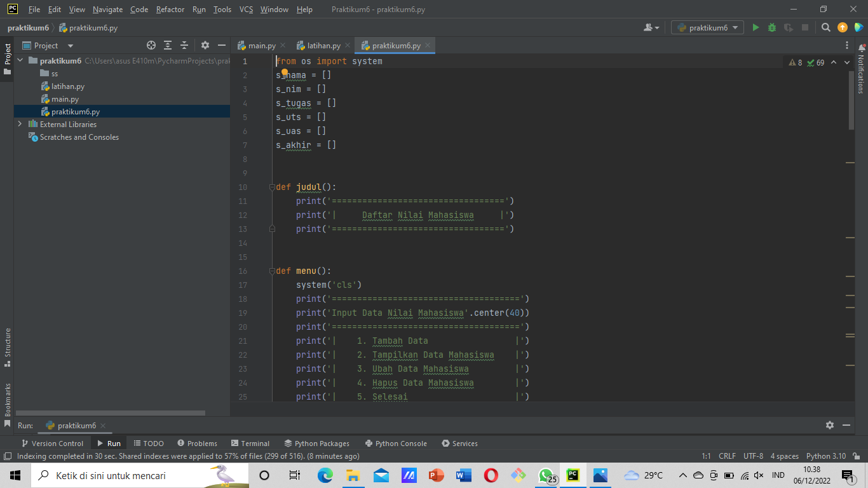Click the intention bulb on line 2
Viewport: 868px width, 488px height.
coord(285,73)
